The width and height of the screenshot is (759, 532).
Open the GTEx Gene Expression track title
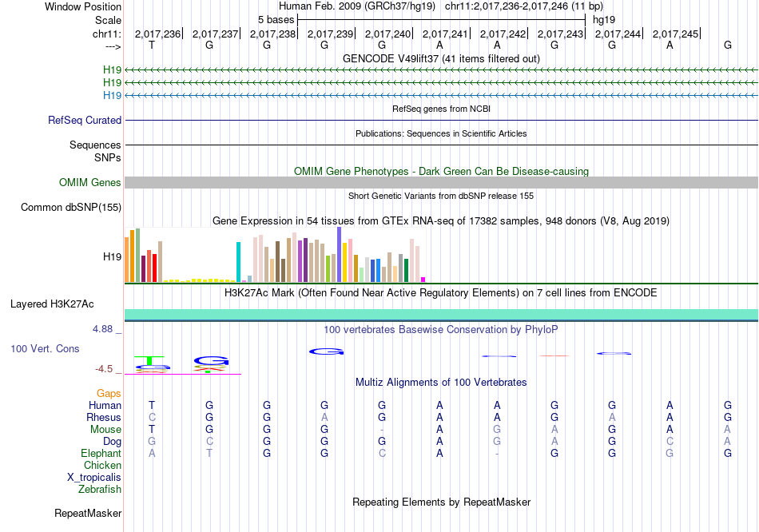pos(441,220)
